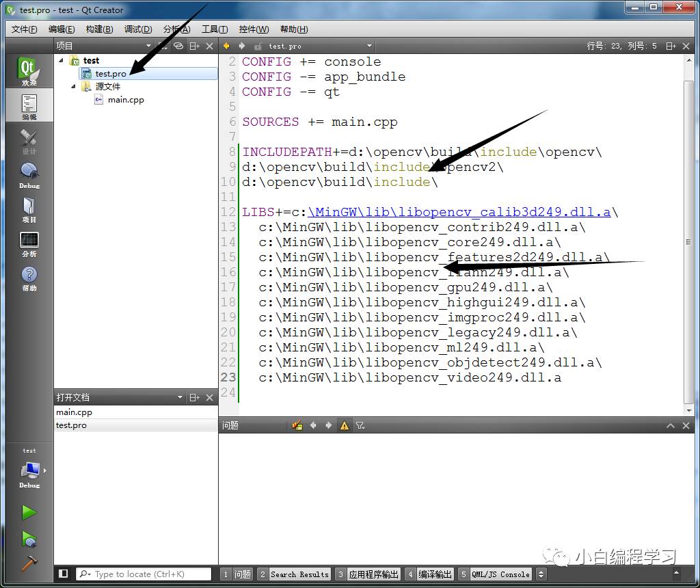This screenshot has height=588, width=700.
Task: Open the output pane selector arrows
Action: click(x=541, y=574)
